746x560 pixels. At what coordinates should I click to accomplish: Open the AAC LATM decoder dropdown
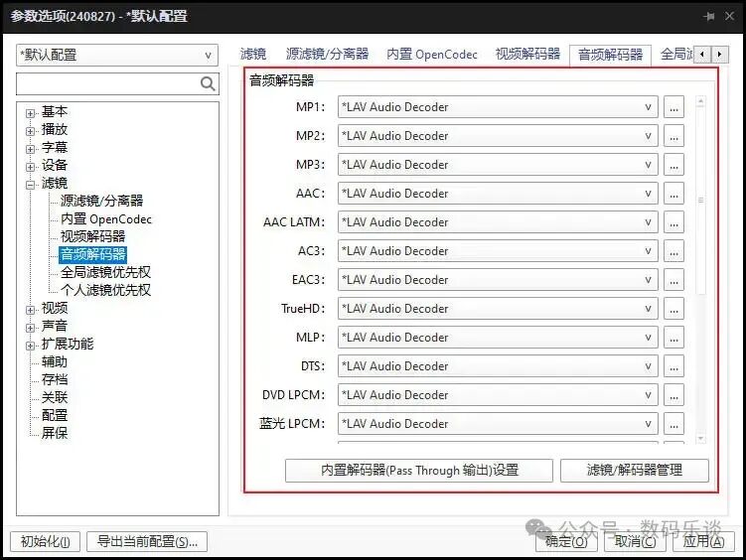(498, 222)
